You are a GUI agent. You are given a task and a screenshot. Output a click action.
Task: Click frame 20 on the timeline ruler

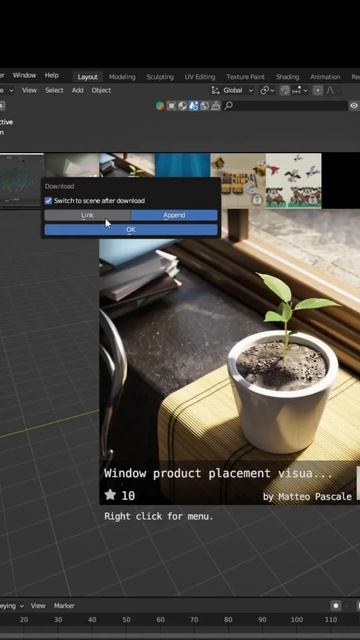24,620
